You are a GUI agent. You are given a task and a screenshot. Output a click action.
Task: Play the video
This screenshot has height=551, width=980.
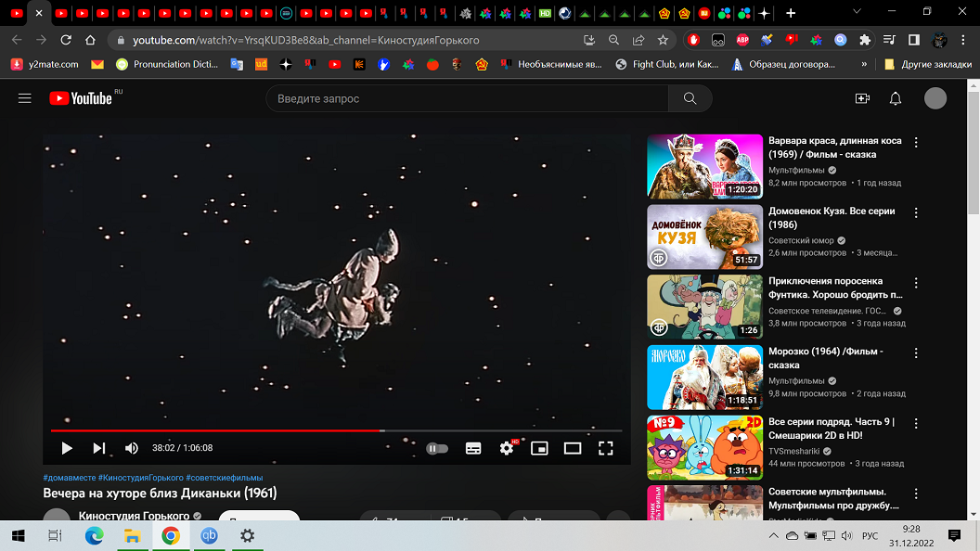coord(66,448)
